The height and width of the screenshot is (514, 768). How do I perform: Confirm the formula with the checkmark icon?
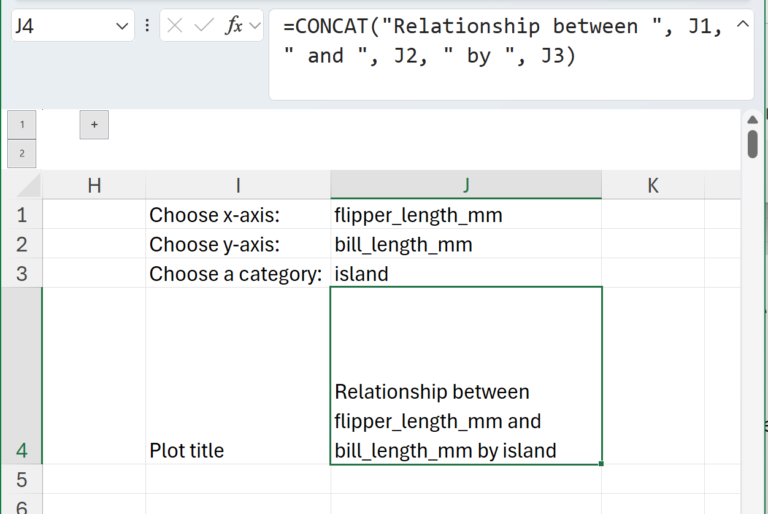(x=204, y=26)
